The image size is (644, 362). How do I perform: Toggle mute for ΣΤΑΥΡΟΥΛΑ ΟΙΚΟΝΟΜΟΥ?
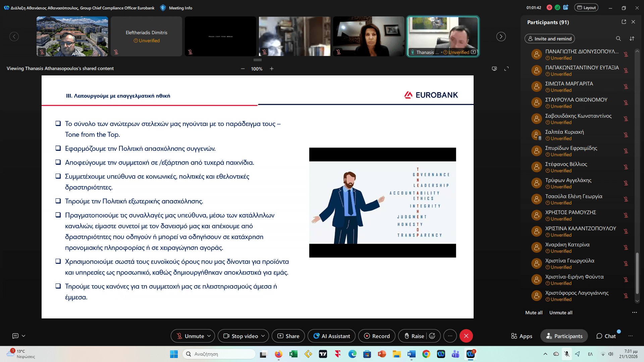tap(626, 103)
